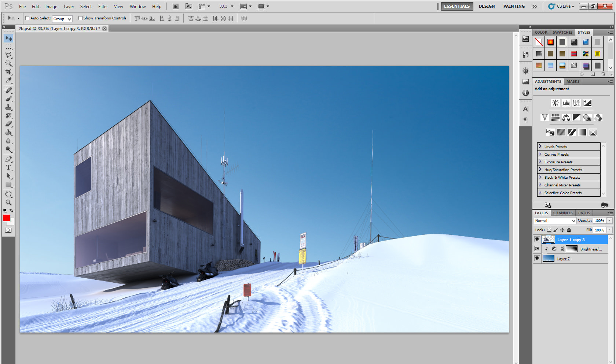This screenshot has width=616, height=364.
Task: Select the Path Selection tool
Action: point(8,176)
